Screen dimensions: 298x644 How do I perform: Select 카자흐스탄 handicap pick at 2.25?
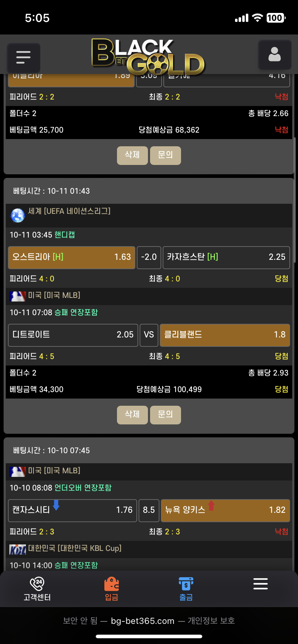coord(226,257)
